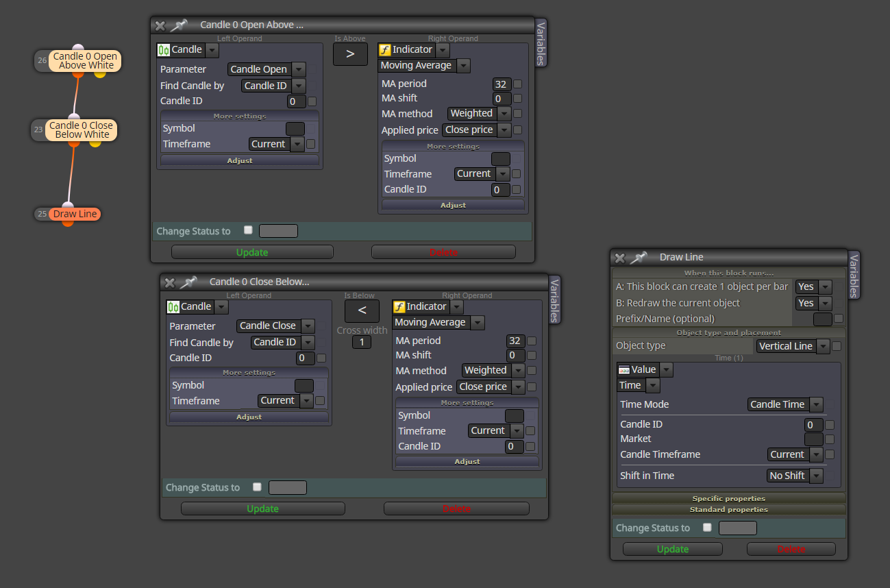Click Delete in Draw Line panel

point(791,549)
